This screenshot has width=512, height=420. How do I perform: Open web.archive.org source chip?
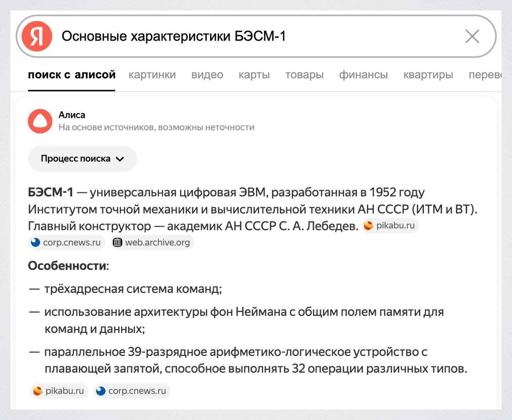pyautogui.click(x=152, y=243)
